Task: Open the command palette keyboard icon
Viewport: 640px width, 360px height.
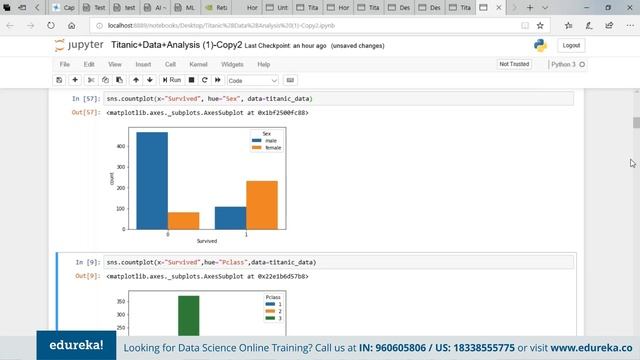Action: pos(290,80)
